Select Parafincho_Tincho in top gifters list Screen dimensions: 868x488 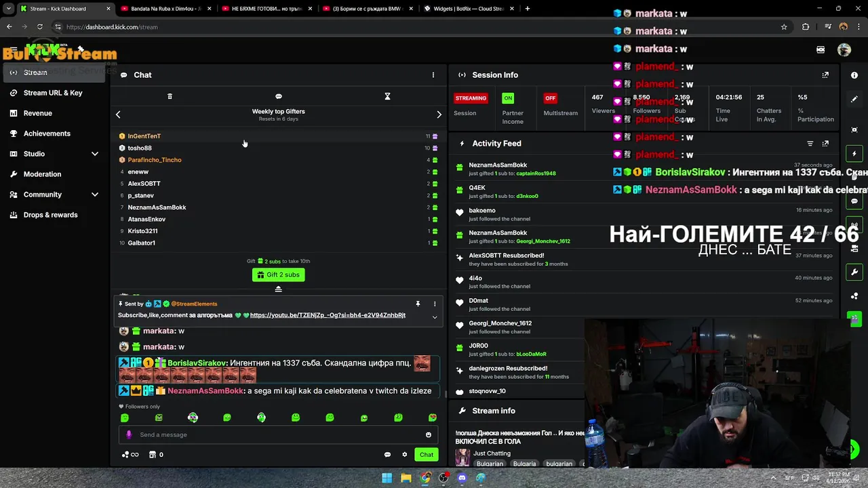(x=155, y=160)
